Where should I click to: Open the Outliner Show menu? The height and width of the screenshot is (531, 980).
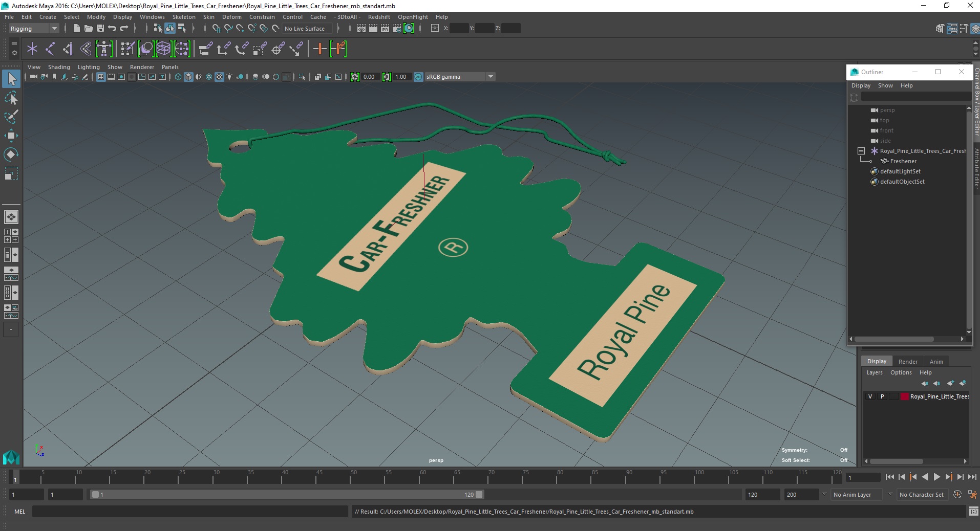[x=885, y=85]
